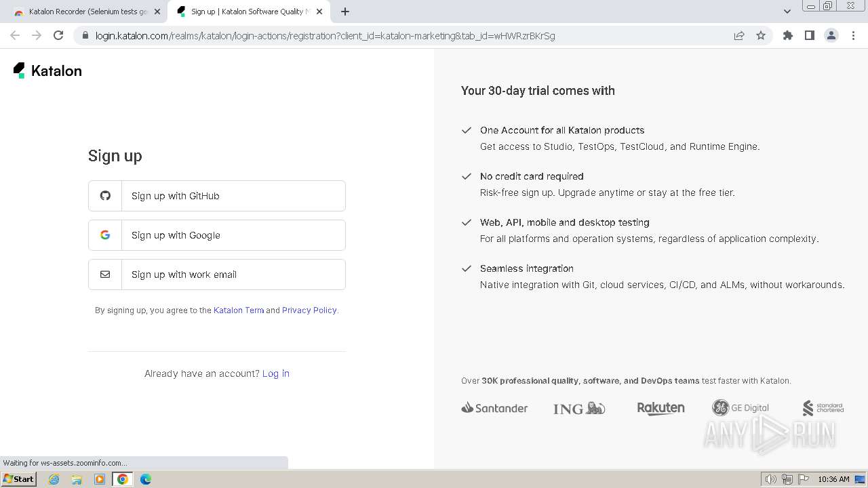Click the Katalon logo
868x488 pixels.
(x=47, y=70)
